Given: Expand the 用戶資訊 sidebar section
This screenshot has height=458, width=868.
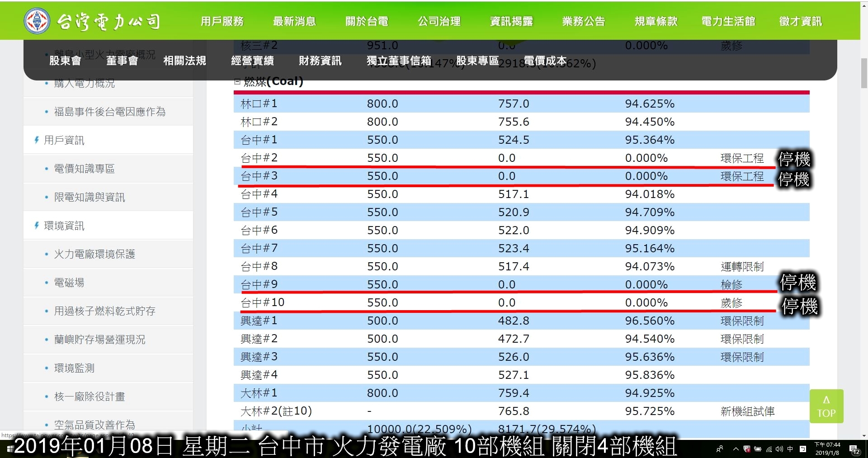Looking at the screenshot, I should coord(64,140).
